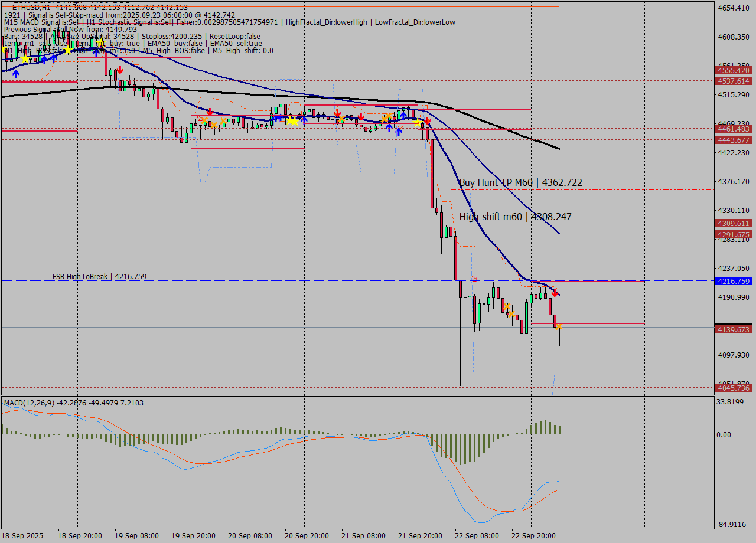Click the lowest blue arrow near 21 Sep 20:00
Image resolution: width=756 pixels, height=543 pixels.
[399, 131]
